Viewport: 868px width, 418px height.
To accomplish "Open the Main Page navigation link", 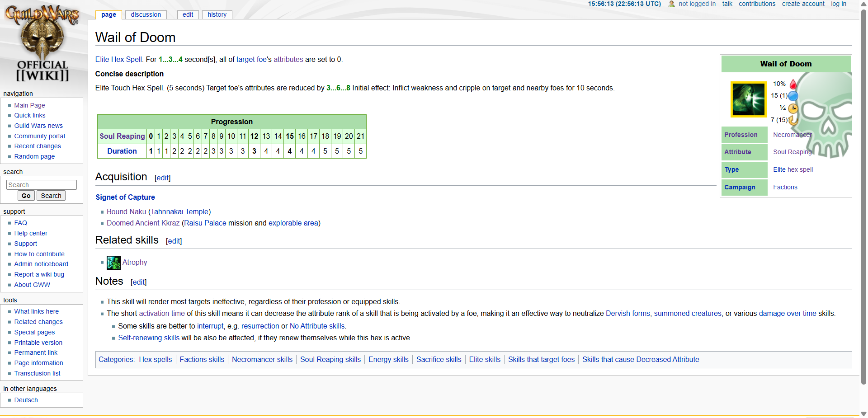I will point(29,105).
